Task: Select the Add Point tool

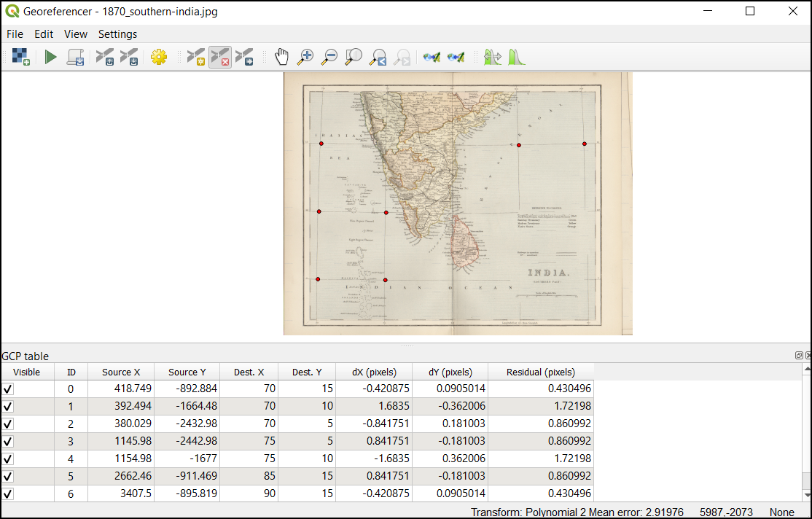Action: [196, 57]
